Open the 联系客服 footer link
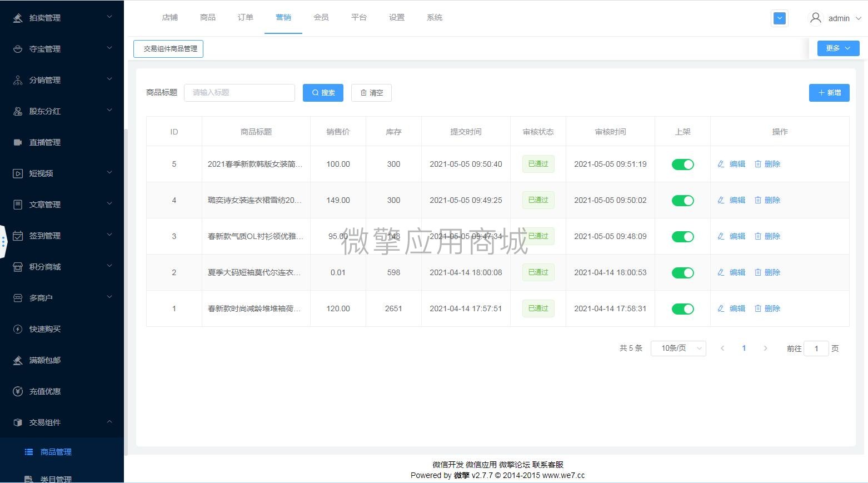The image size is (868, 483). [548, 465]
